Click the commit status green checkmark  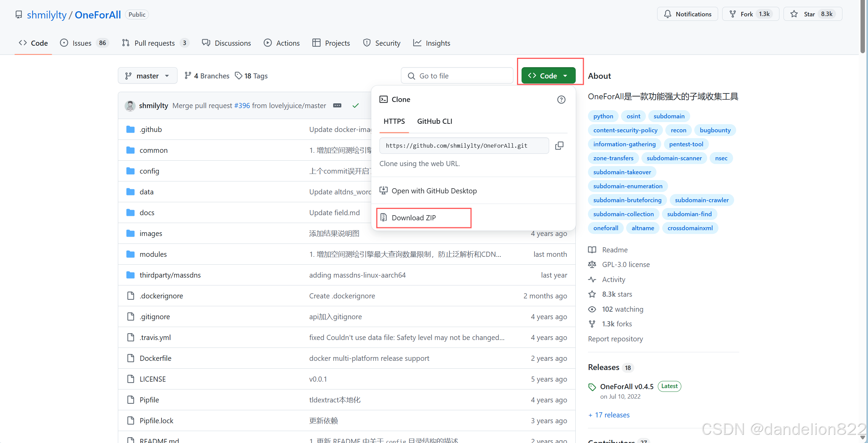coord(355,106)
